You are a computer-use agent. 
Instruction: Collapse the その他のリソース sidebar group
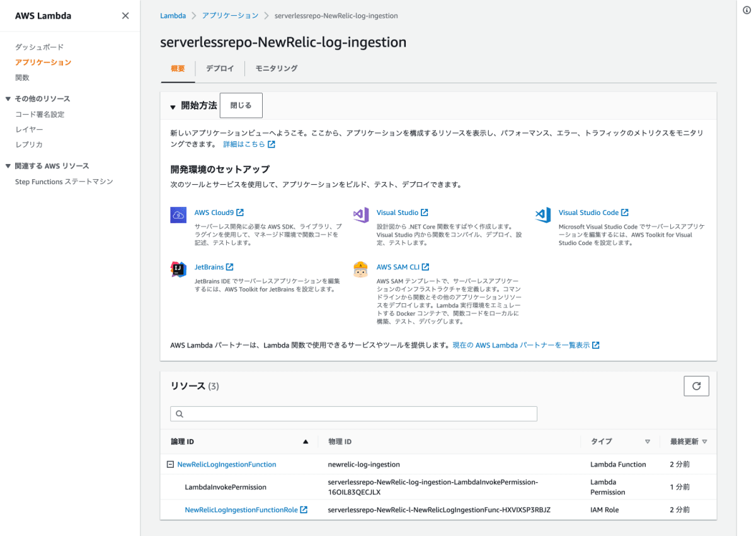click(8, 99)
